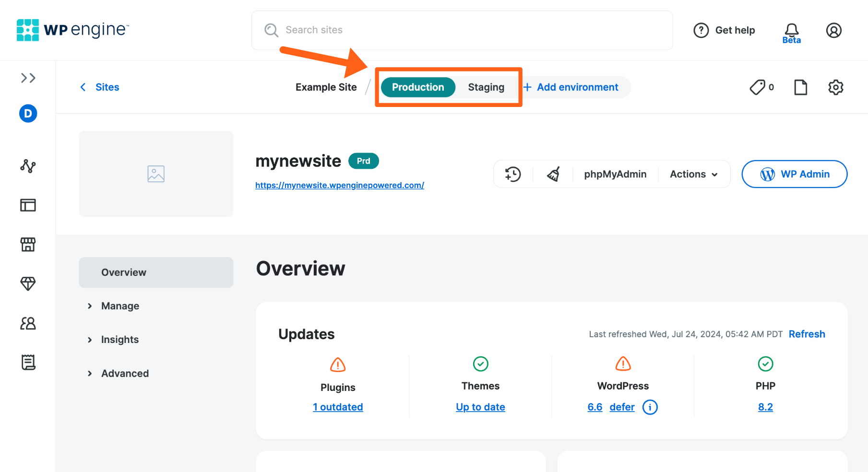This screenshot has width=868, height=472.
Task: Expand the Manage section
Action: point(119,306)
